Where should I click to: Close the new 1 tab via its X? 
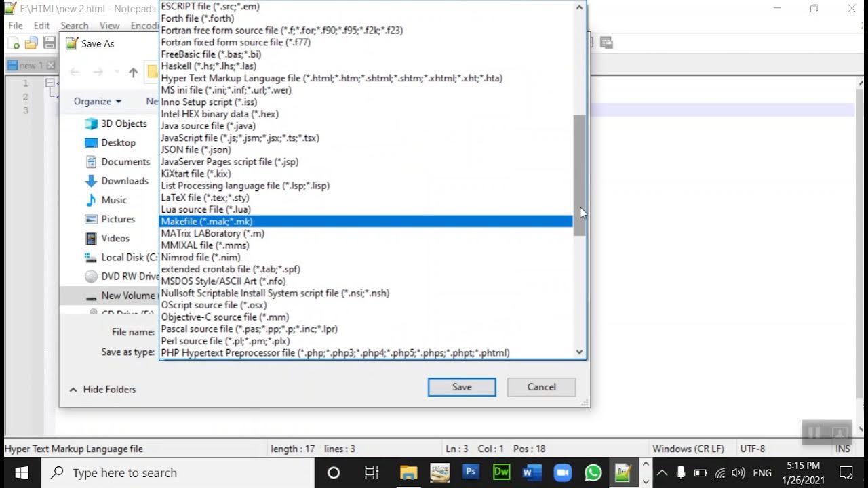click(51, 66)
